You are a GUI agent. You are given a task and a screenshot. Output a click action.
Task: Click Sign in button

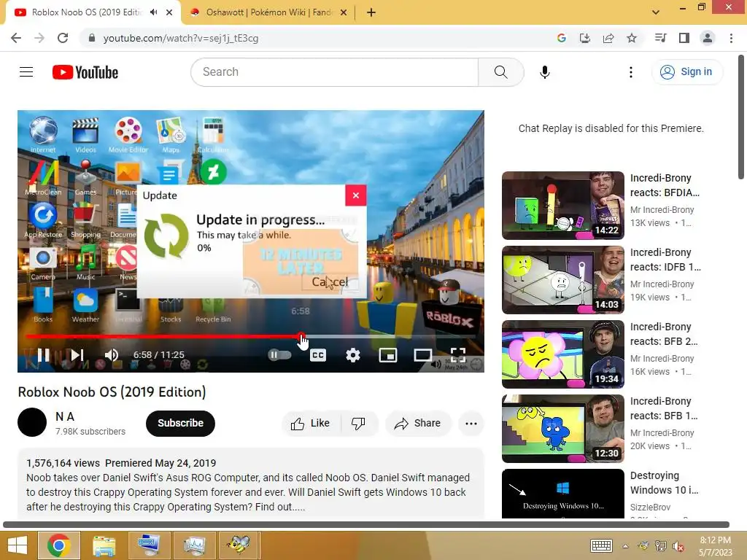pos(687,72)
